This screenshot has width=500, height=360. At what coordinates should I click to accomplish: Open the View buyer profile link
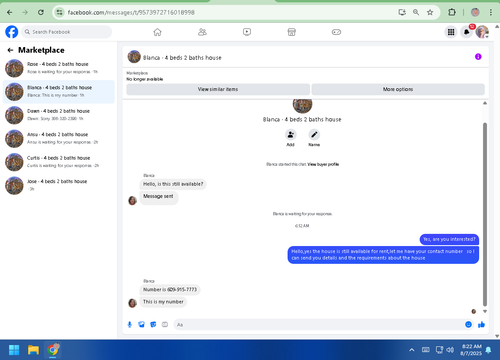tap(323, 164)
